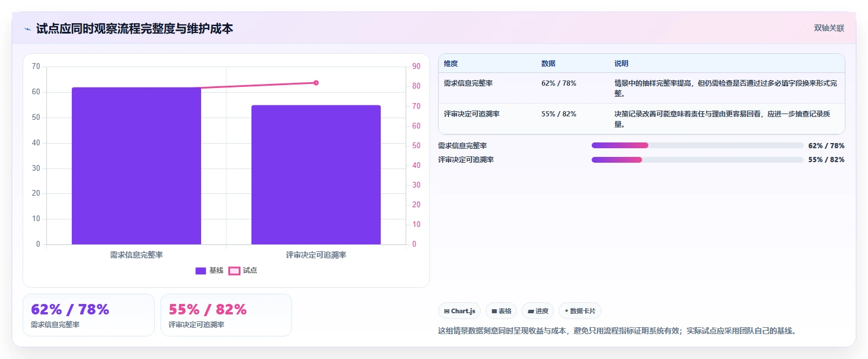Screen dimensions: 868x359
Task: Click the 62% / 78% progress value label
Action: [826, 146]
